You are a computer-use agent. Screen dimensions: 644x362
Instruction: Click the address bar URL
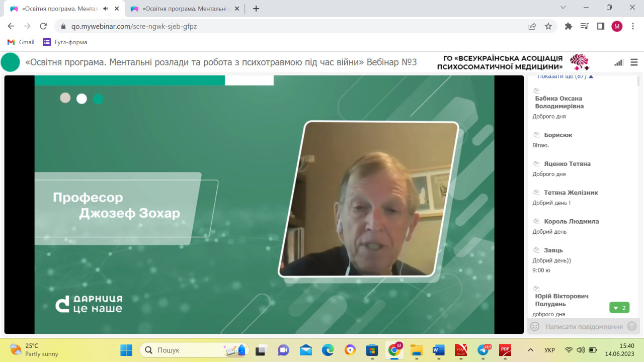pos(134,26)
